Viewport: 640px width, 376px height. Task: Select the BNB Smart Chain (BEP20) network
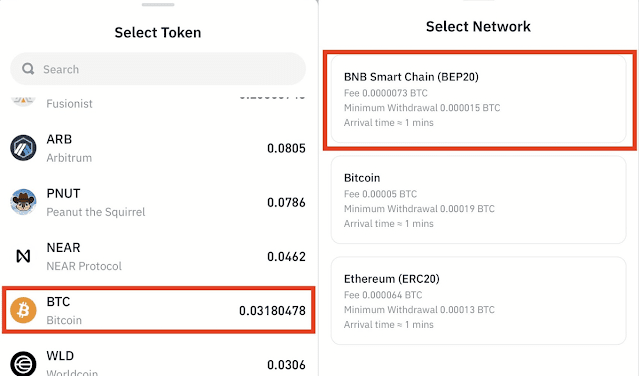point(478,99)
